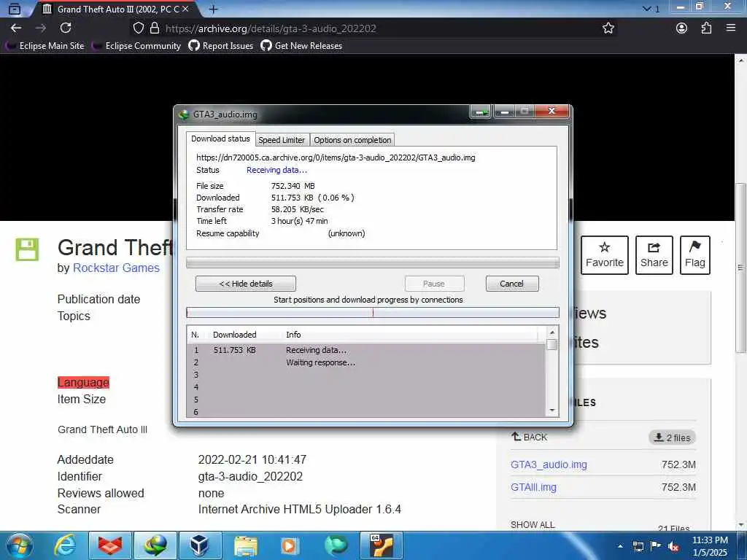
Task: Click SHOW ALL files link
Action: [533, 524]
